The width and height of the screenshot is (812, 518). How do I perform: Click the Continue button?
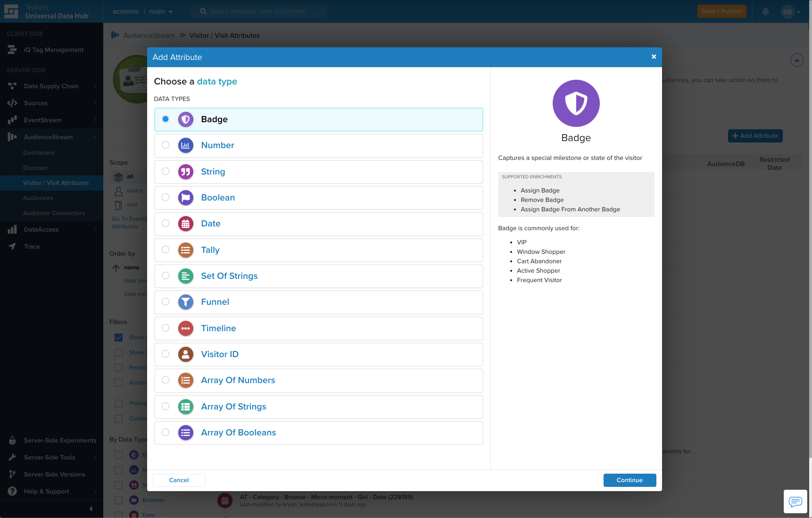click(630, 480)
